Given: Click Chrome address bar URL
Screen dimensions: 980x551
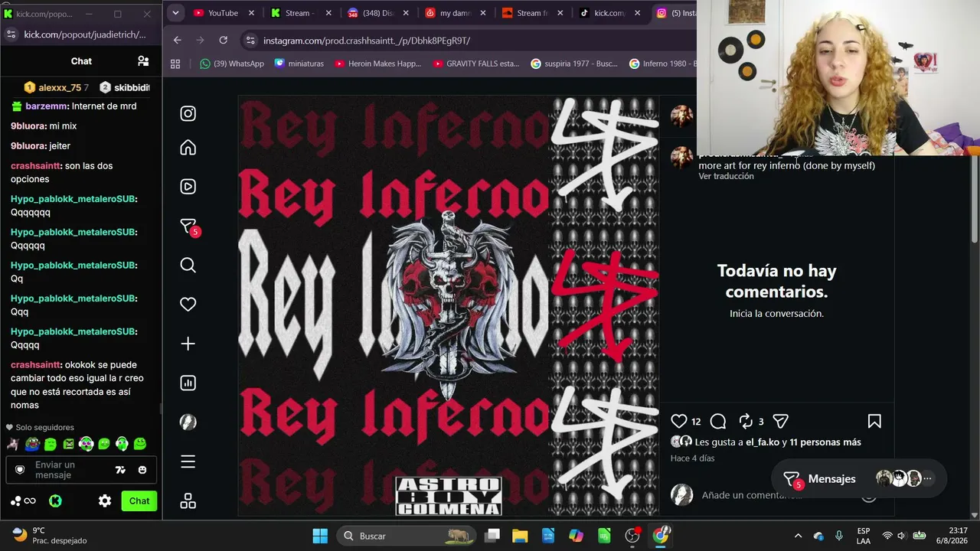Looking at the screenshot, I should 366,40.
